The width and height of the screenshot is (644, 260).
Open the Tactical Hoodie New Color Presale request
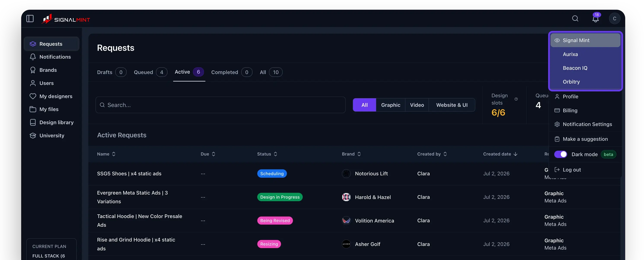140,221
